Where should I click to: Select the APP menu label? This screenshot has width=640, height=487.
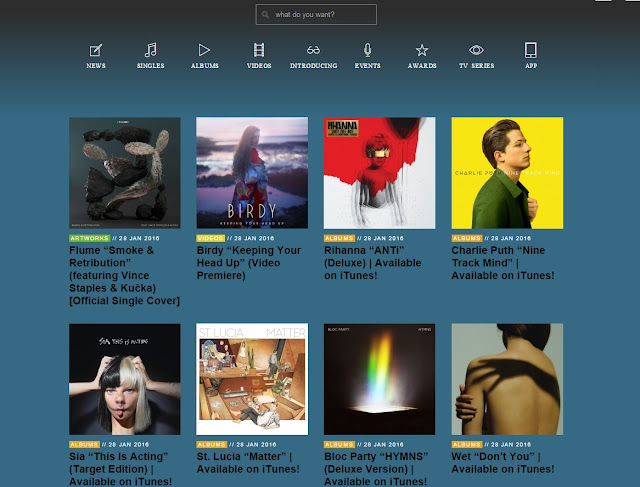(x=531, y=66)
